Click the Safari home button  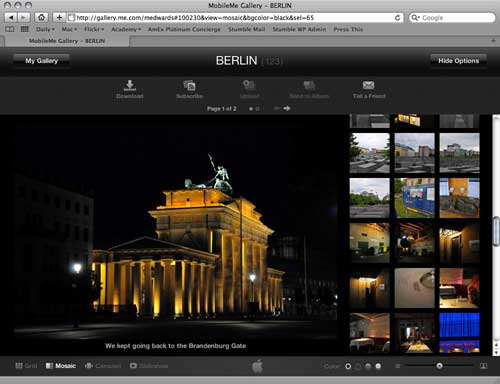point(41,17)
